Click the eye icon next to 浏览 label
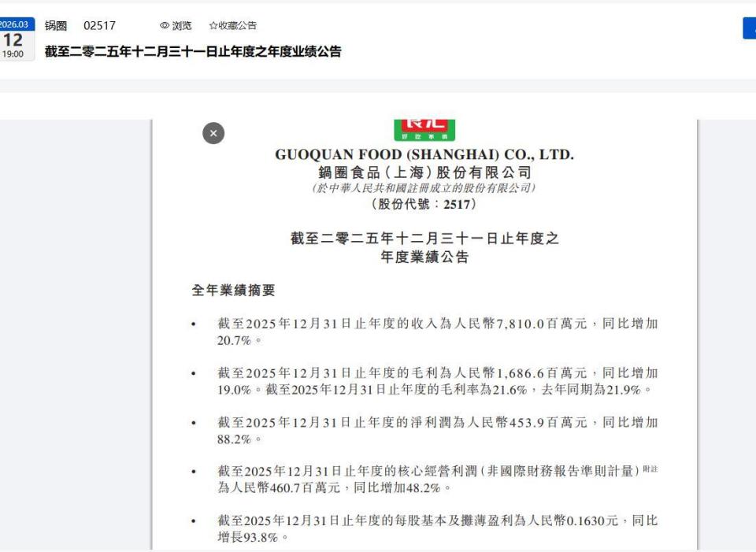The height and width of the screenshot is (552, 756). pos(166,25)
